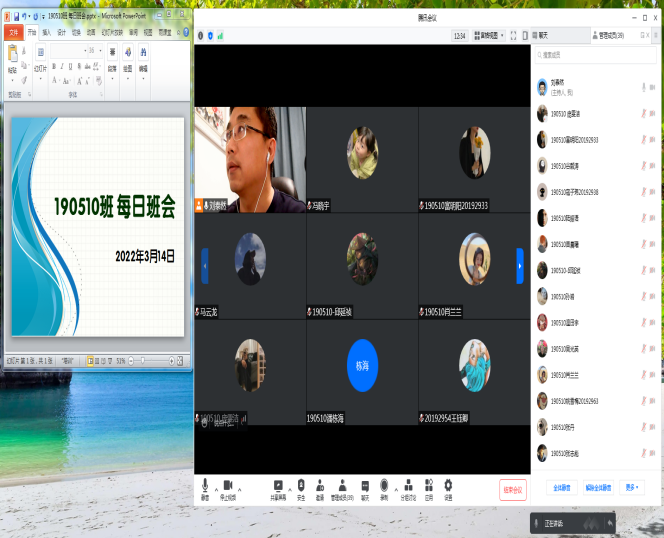Click the Invite participants icon
This screenshot has width=664, height=538.
(320, 486)
